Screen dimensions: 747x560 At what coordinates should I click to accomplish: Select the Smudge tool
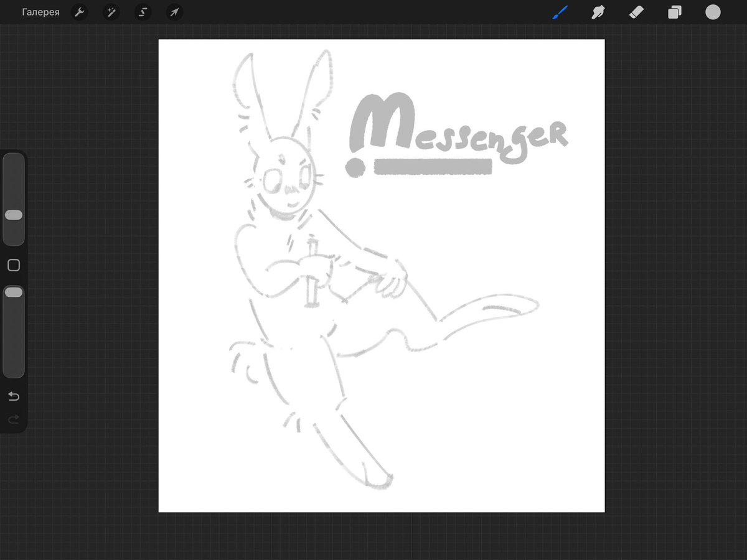(598, 12)
